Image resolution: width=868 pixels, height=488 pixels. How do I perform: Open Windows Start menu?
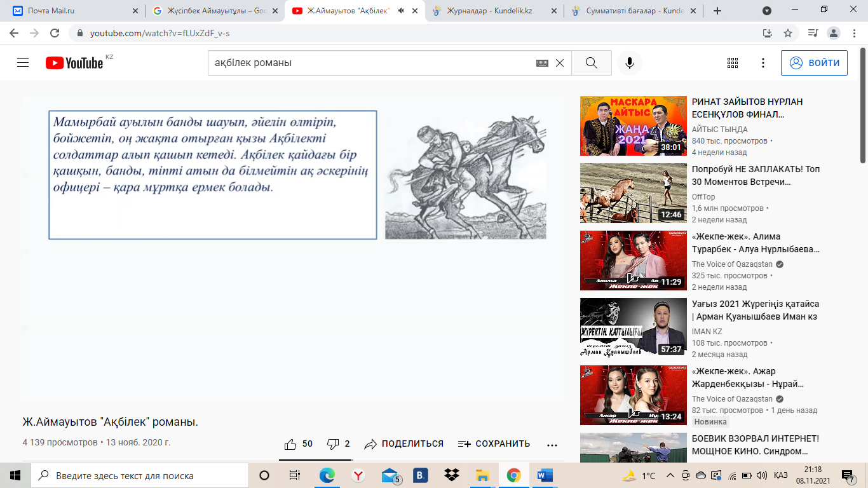[x=15, y=475]
